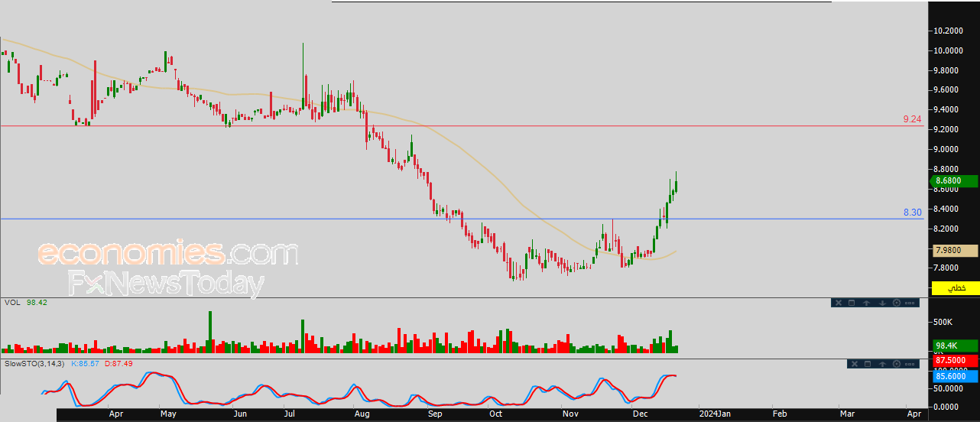980x422 pixels.
Task: Open VOL indicator settings gear
Action: (897, 303)
